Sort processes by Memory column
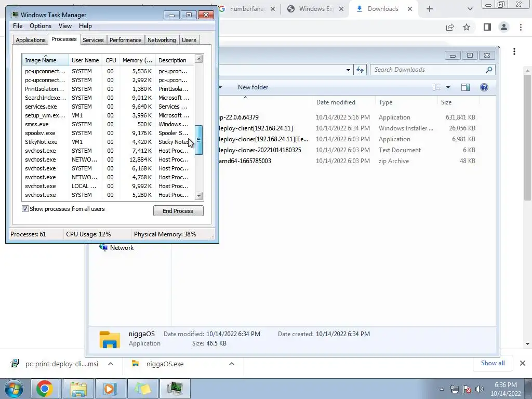The image size is (532, 399). [137, 60]
